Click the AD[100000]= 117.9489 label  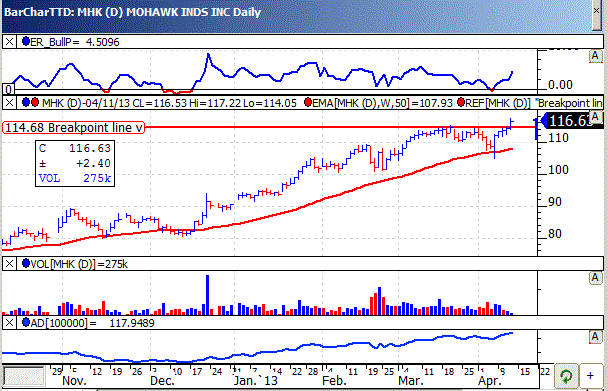pos(92,323)
